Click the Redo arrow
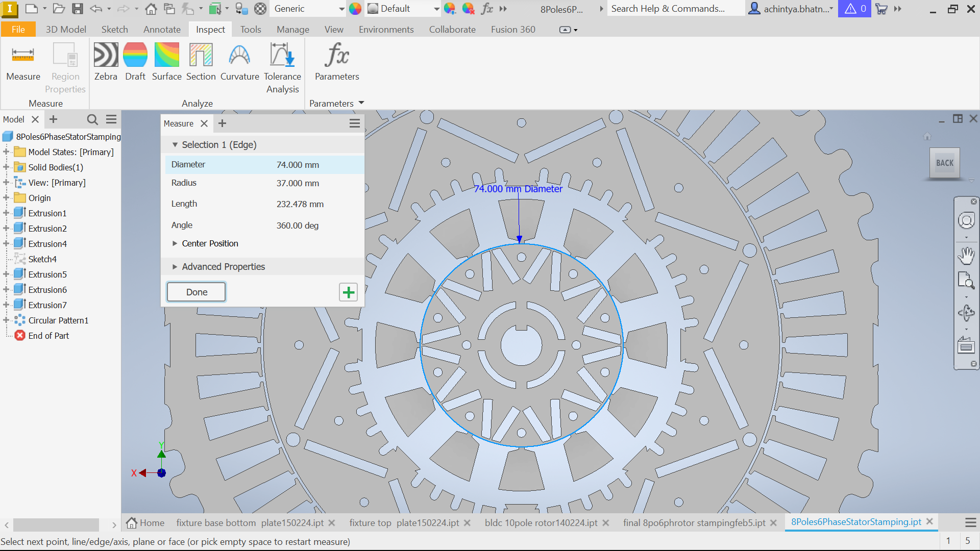The height and width of the screenshot is (551, 980). click(x=123, y=9)
